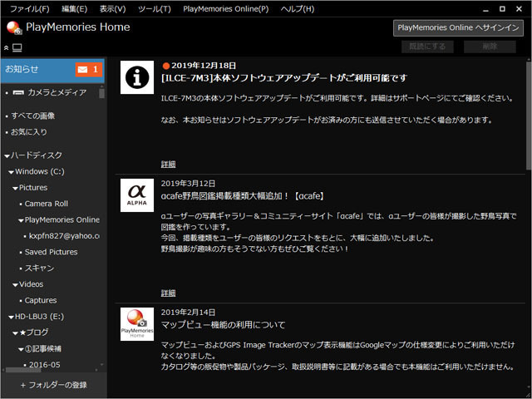Collapse the Windows (C:) drive node
532x399 pixels.
coord(11,172)
